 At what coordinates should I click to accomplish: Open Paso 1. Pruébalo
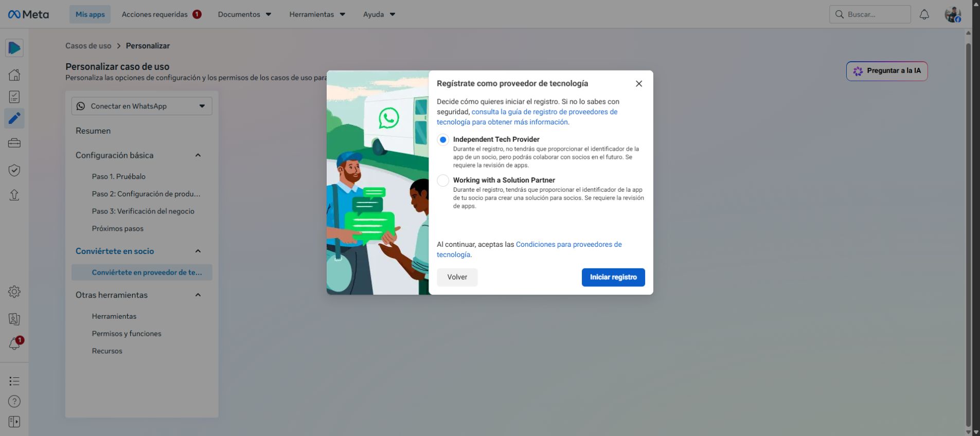pyautogui.click(x=119, y=176)
